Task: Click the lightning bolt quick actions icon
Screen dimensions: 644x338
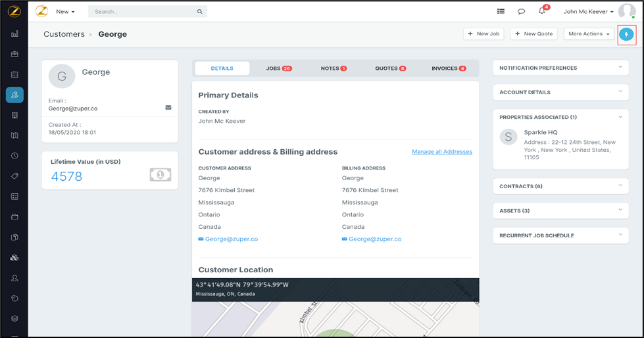Action: click(x=626, y=34)
